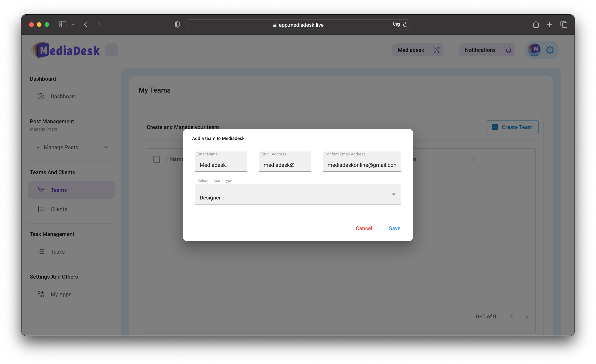
Task: Expand the Manage Posts submenu chevron
Action: [106, 147]
